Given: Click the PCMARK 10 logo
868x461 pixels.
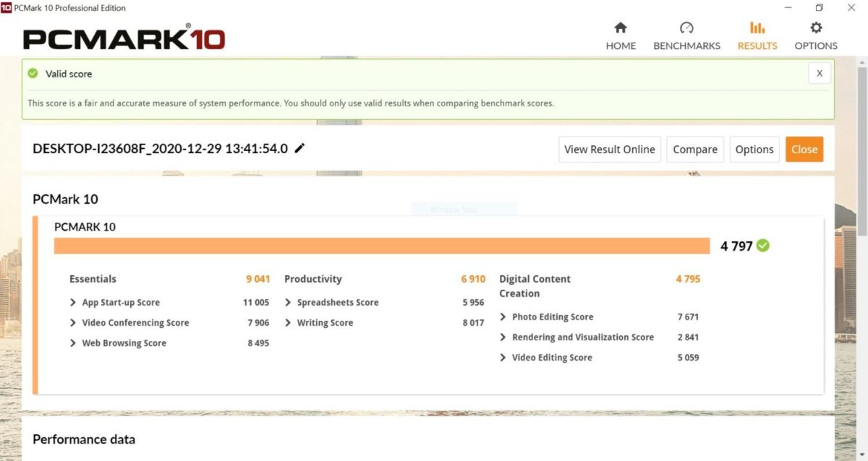Looking at the screenshot, I should [x=124, y=38].
